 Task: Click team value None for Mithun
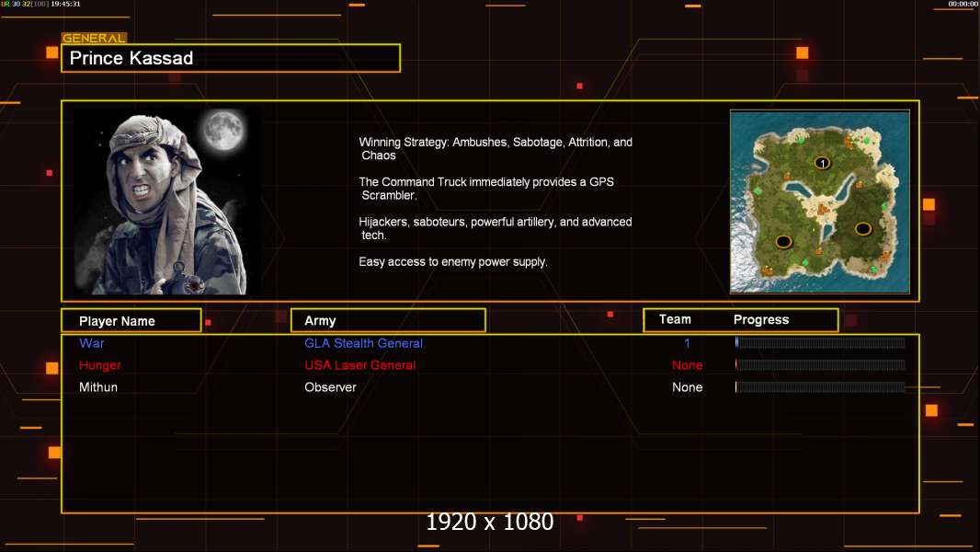pyautogui.click(x=687, y=387)
